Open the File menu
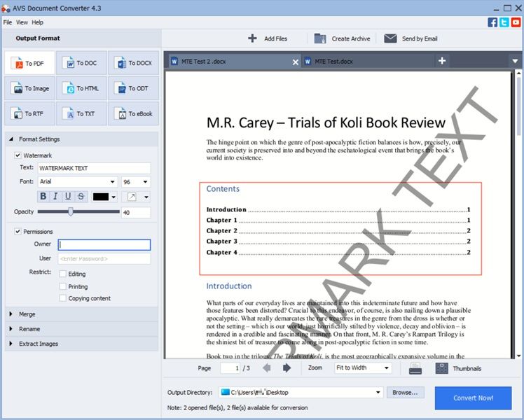Viewport: 524px width, 420px height. click(x=7, y=22)
